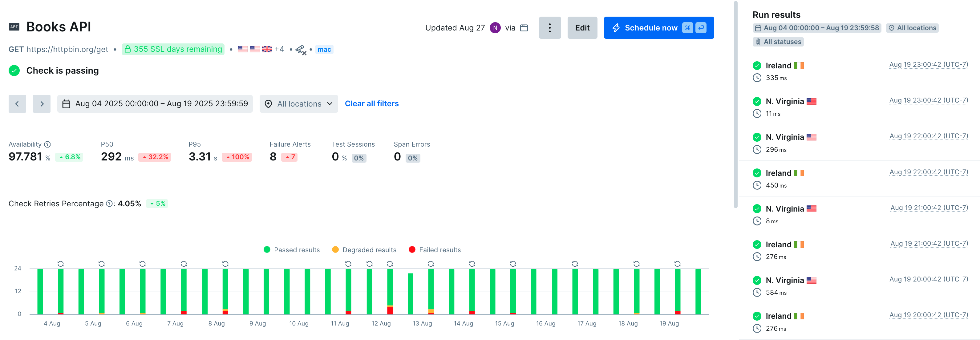
Task: Click the Check Retries Percentage help icon
Action: [109, 204]
